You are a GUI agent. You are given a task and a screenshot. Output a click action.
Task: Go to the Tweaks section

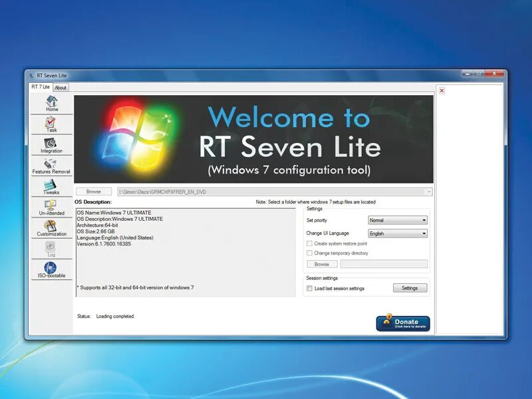[52, 187]
